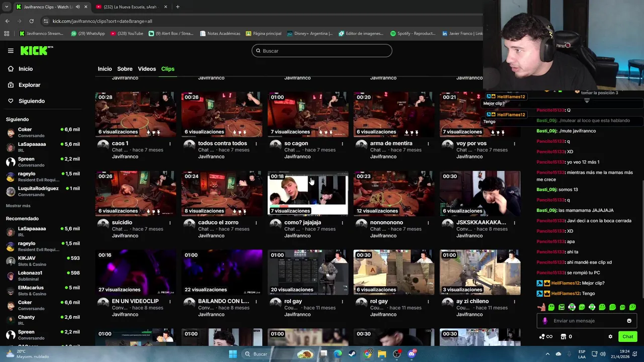Mute audio on the Javifrannco Clips tab

77,7
